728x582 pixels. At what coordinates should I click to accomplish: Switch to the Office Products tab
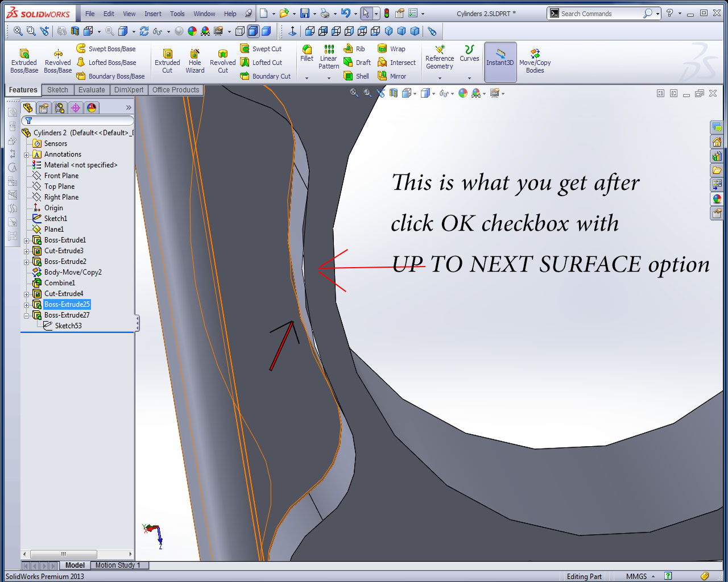[176, 90]
